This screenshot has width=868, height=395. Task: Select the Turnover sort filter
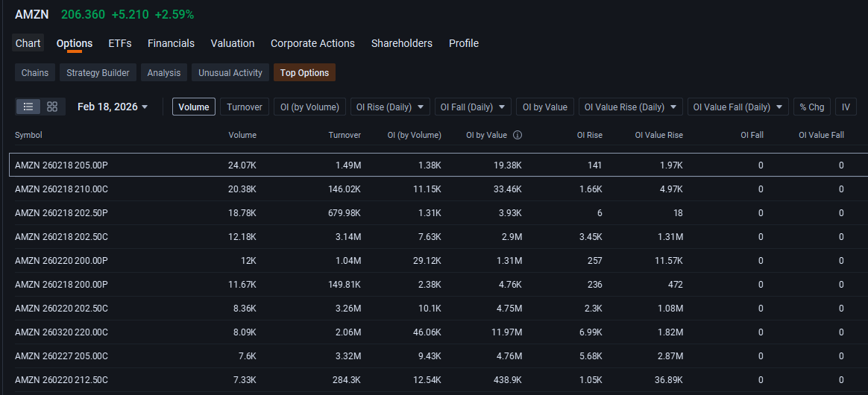(245, 107)
